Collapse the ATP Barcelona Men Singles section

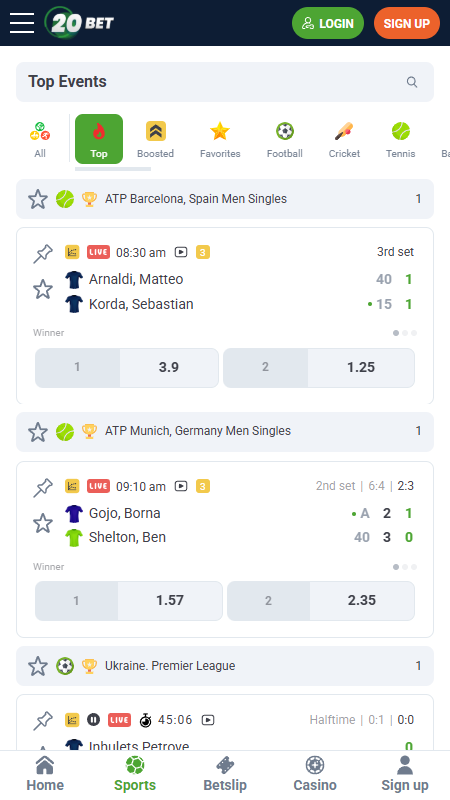pyautogui.click(x=225, y=199)
